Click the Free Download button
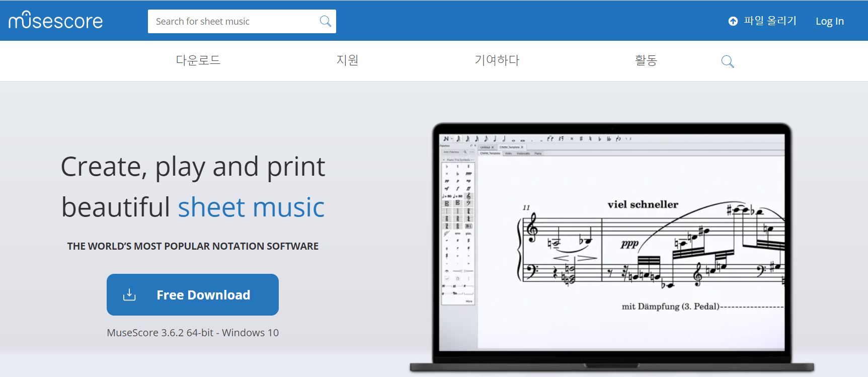The height and width of the screenshot is (377, 868). click(x=193, y=294)
